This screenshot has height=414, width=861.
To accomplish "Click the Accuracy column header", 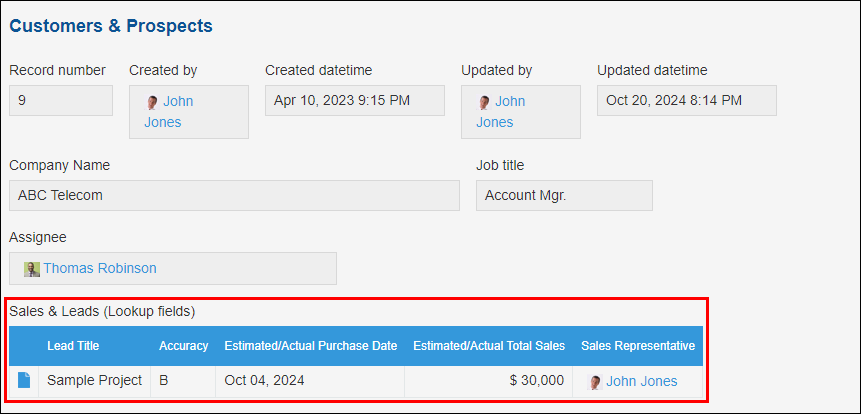I will coord(183,346).
